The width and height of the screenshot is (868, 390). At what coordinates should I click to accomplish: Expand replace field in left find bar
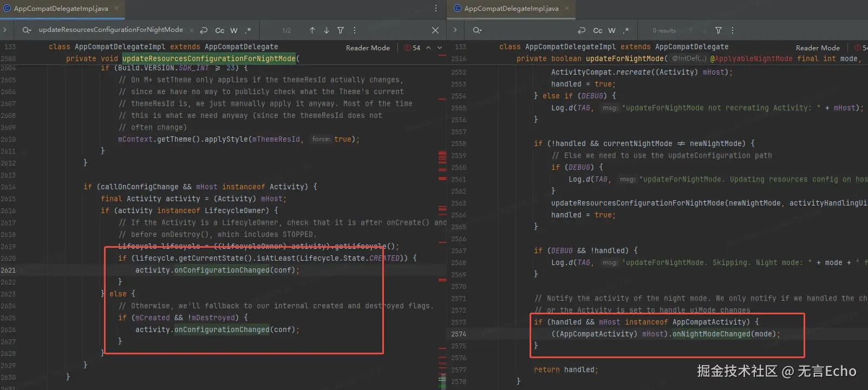tap(5, 30)
